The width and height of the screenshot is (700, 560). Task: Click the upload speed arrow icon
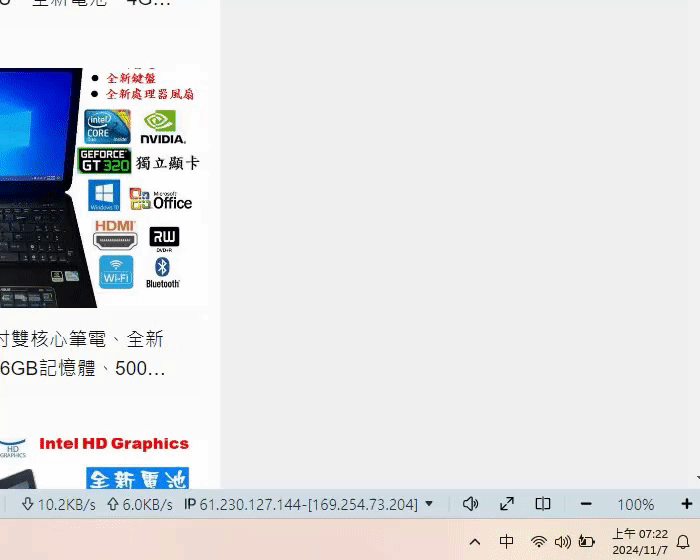pyautogui.click(x=112, y=504)
